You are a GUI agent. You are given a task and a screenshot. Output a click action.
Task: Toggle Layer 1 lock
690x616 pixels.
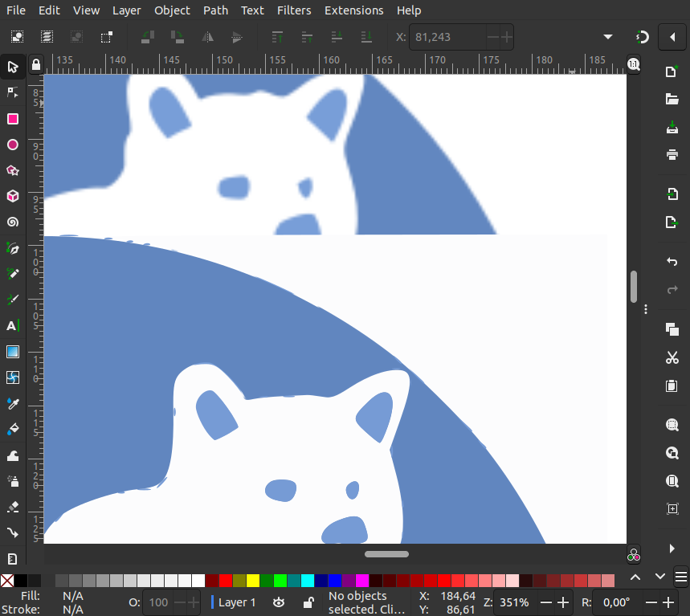308,602
